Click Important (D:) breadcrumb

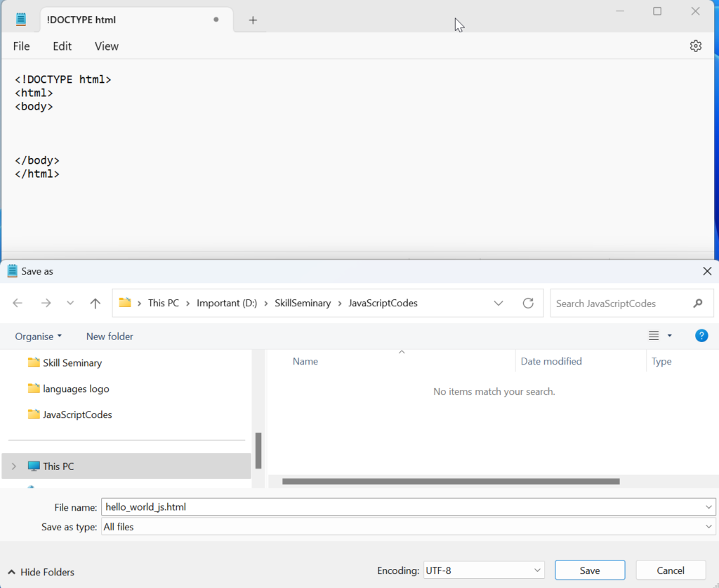click(227, 303)
